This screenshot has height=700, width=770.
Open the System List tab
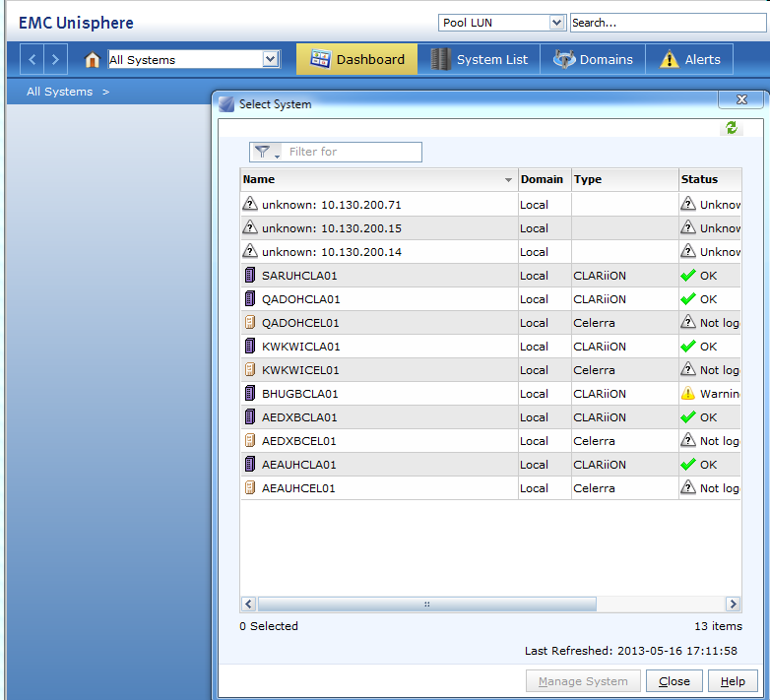tap(479, 59)
